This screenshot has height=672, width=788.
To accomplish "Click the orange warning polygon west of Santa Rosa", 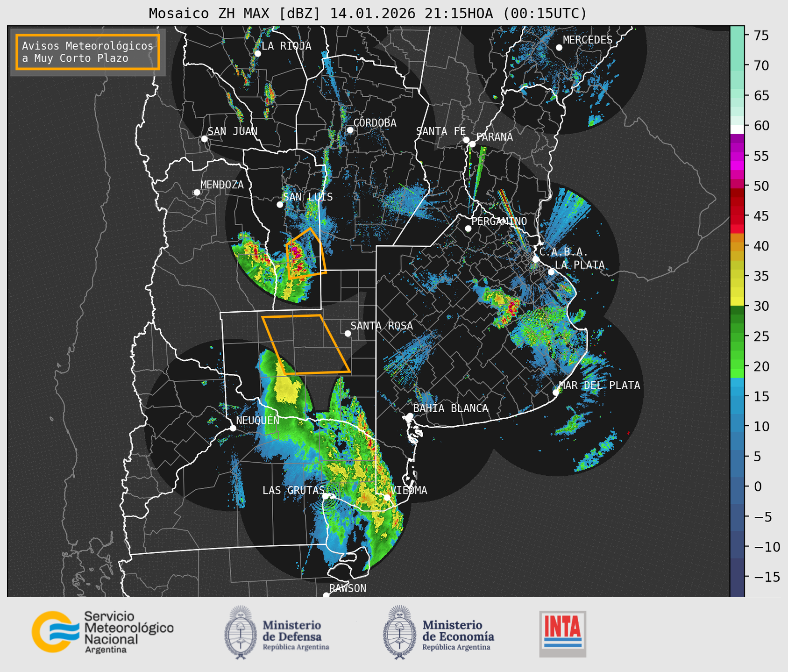I will pyautogui.click(x=306, y=345).
